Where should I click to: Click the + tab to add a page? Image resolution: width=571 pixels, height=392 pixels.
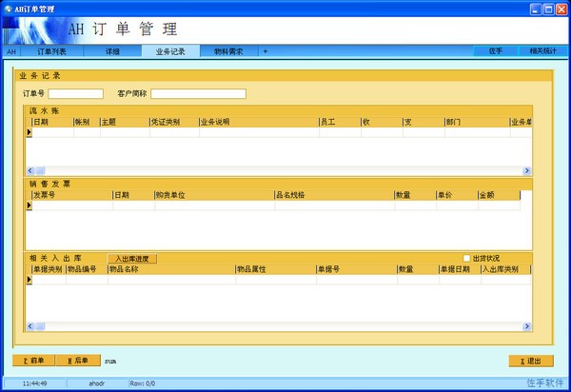click(x=266, y=51)
